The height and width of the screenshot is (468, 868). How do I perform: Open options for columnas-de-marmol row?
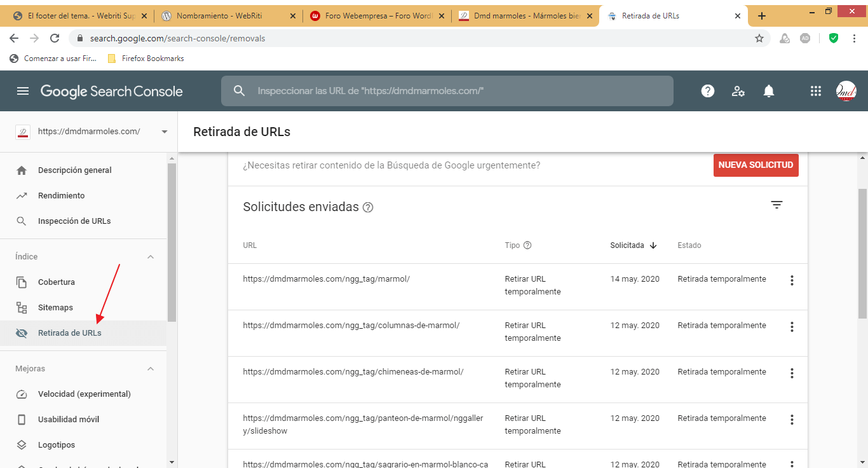(x=792, y=327)
